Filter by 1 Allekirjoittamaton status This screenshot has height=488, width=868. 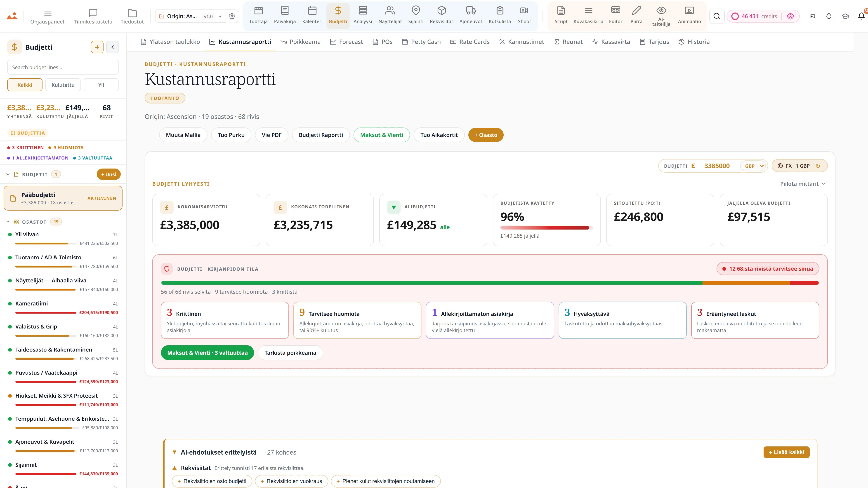[x=38, y=158]
